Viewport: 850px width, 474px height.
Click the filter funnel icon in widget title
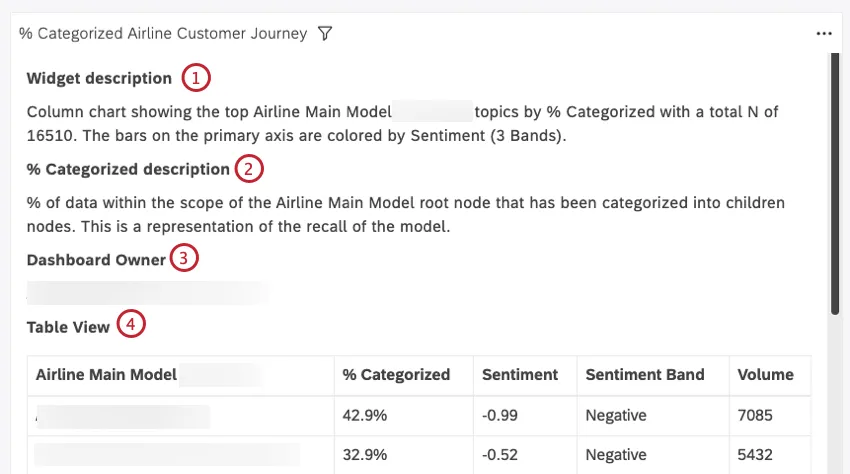tap(325, 33)
